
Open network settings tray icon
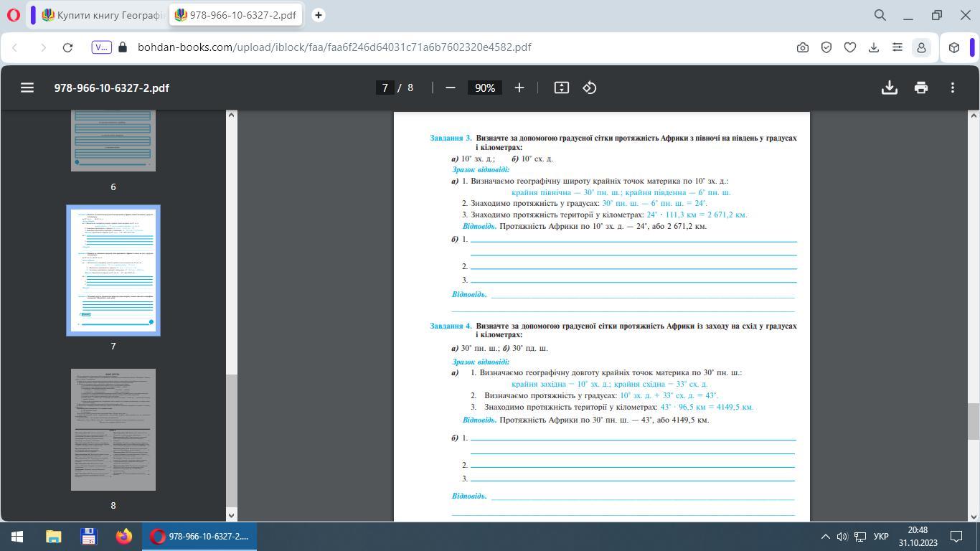[x=860, y=537]
